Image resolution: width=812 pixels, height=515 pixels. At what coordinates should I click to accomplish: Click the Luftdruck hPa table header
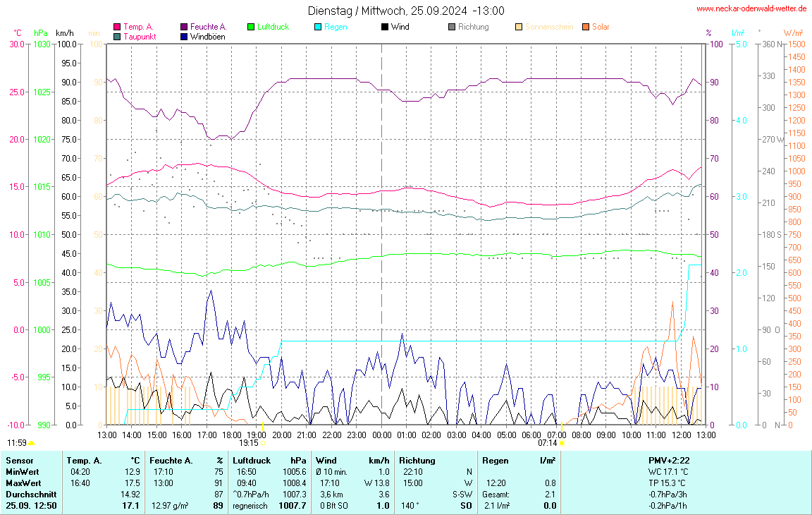[x=269, y=460]
